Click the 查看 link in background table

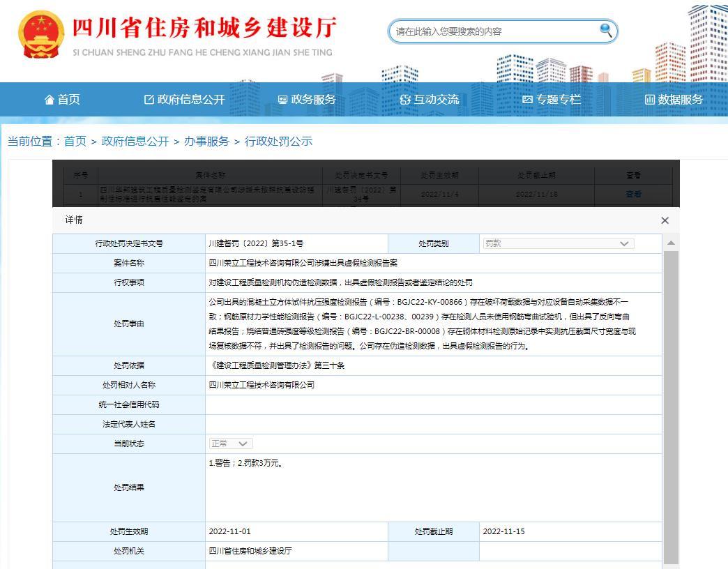(x=633, y=194)
